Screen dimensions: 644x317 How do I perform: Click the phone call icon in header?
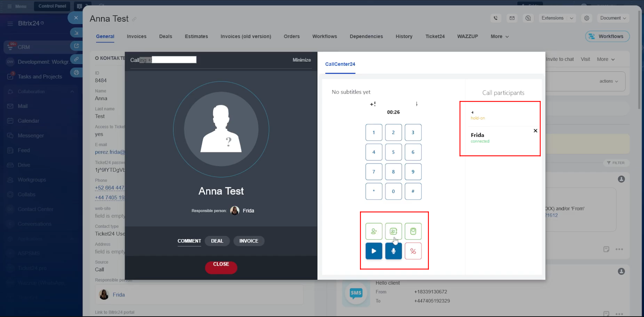[496, 18]
